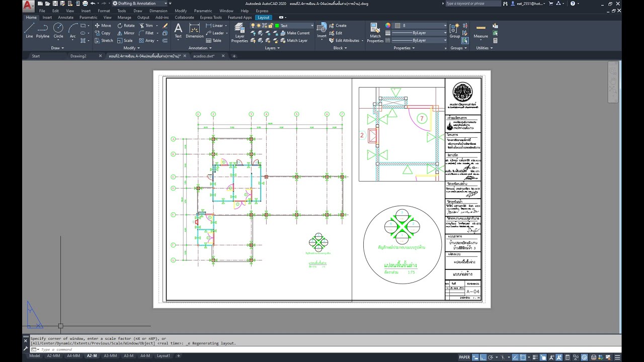Expand the Layers panel
The height and width of the screenshot is (362, 644).
pyautogui.click(x=272, y=48)
